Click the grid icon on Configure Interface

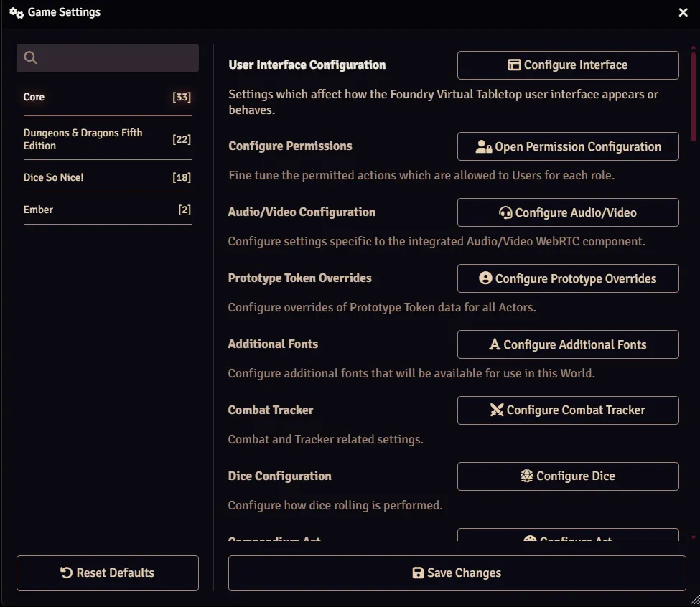pyautogui.click(x=514, y=65)
